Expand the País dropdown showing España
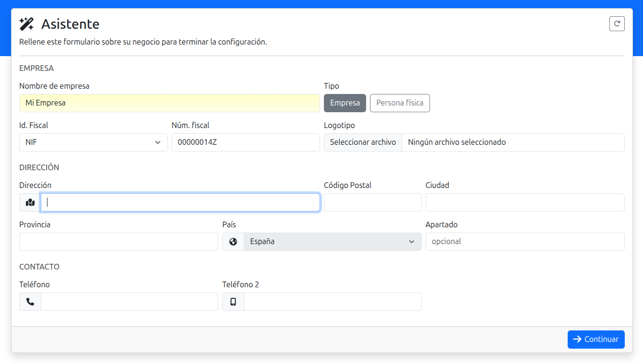The image size is (643, 364). (x=332, y=242)
